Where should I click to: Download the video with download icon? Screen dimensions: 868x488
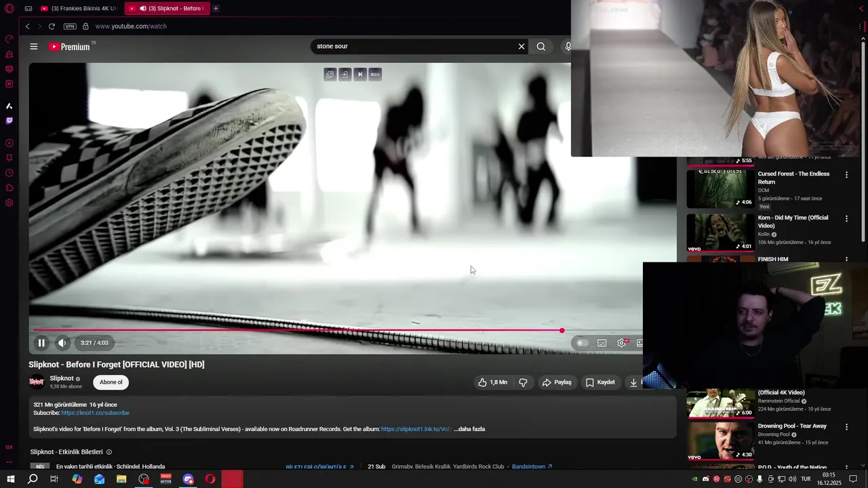(633, 382)
